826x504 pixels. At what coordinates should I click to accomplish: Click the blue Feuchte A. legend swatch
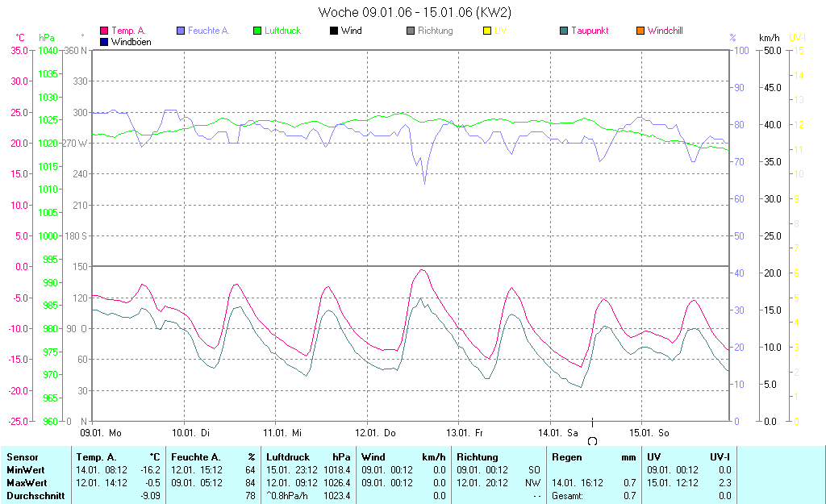(x=181, y=31)
